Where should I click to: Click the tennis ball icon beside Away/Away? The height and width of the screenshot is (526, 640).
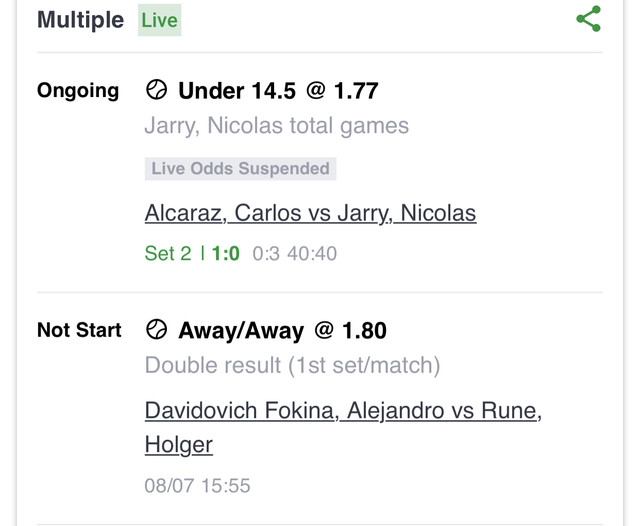pos(156,329)
